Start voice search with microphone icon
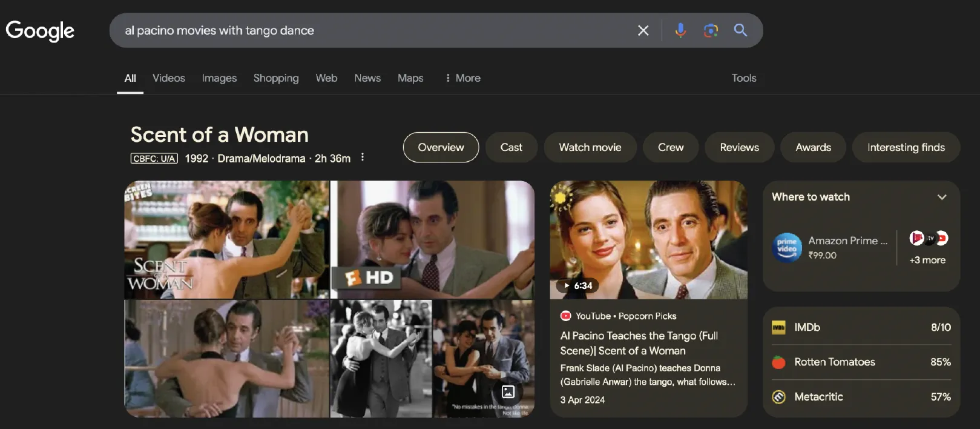Viewport: 980px width, 429px height. pos(680,30)
